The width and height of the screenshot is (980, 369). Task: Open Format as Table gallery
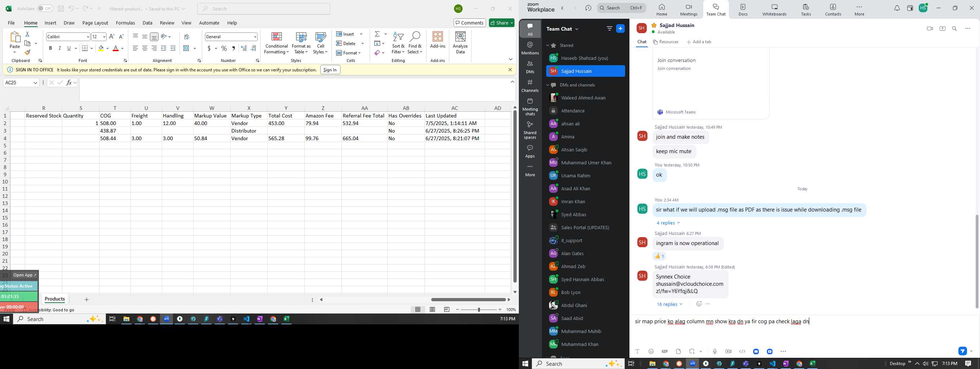point(301,43)
